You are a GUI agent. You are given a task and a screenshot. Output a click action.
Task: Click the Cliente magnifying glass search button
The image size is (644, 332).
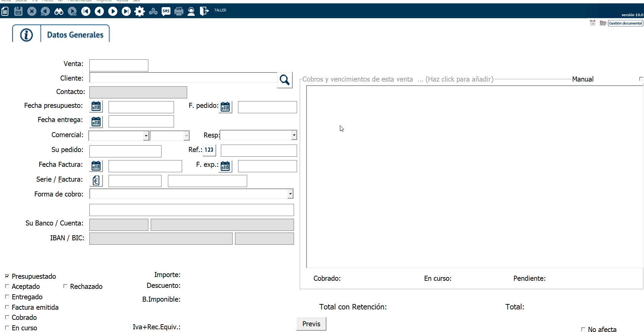(x=285, y=80)
